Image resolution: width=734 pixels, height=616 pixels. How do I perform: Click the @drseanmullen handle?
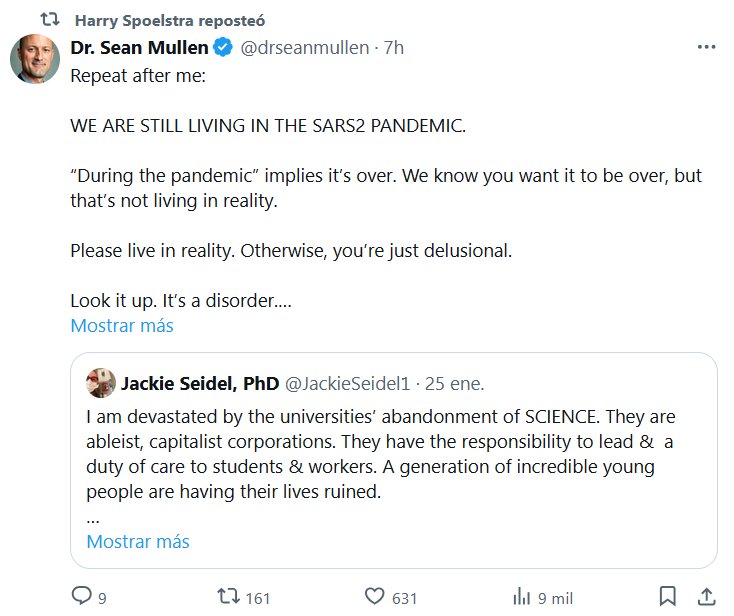(x=303, y=48)
